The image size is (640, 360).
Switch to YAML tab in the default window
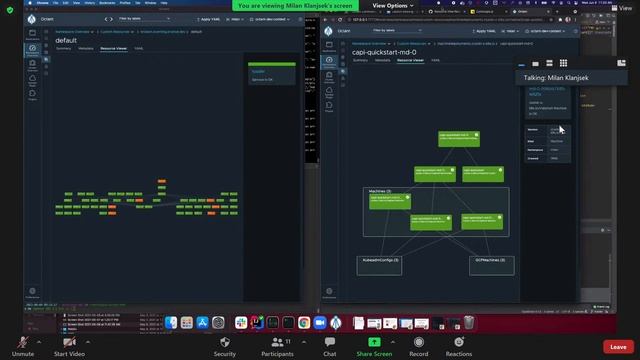[139, 49]
